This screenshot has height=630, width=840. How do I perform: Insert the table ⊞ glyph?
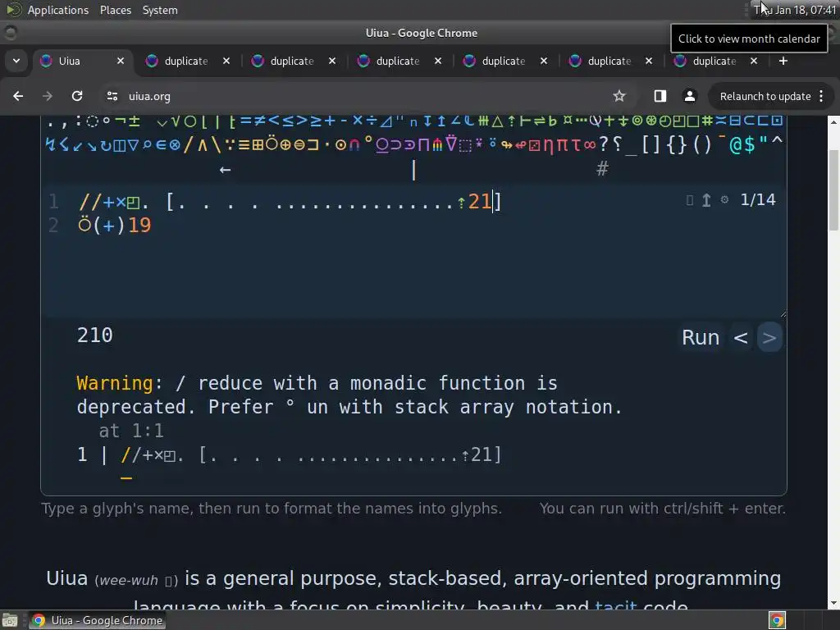(258, 144)
